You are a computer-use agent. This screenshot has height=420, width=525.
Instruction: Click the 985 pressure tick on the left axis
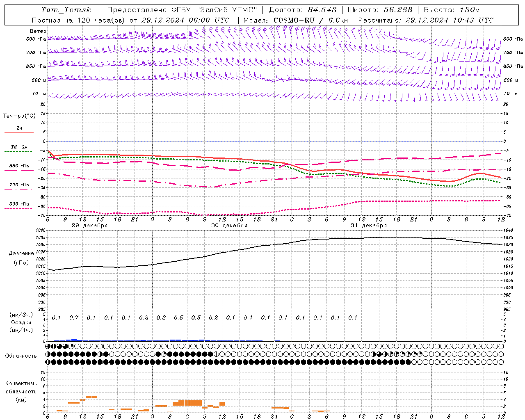[x=42, y=309]
